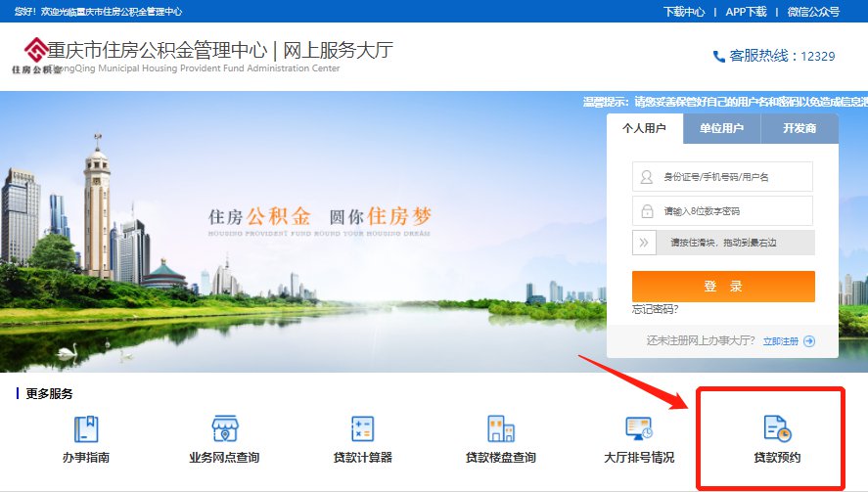The height and width of the screenshot is (492, 868).
Task: Focus the 请输入8位数字密码 password field
Action: [x=722, y=211]
